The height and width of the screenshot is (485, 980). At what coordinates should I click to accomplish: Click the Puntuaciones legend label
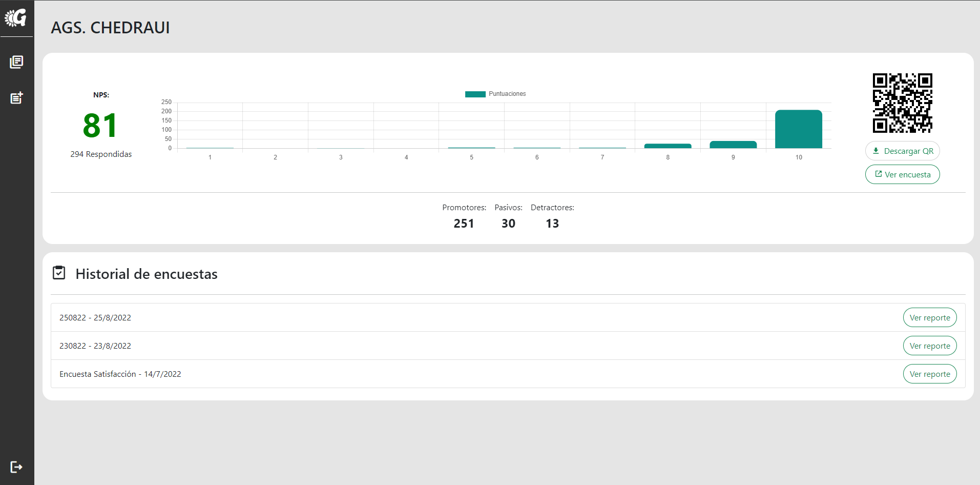[507, 94]
